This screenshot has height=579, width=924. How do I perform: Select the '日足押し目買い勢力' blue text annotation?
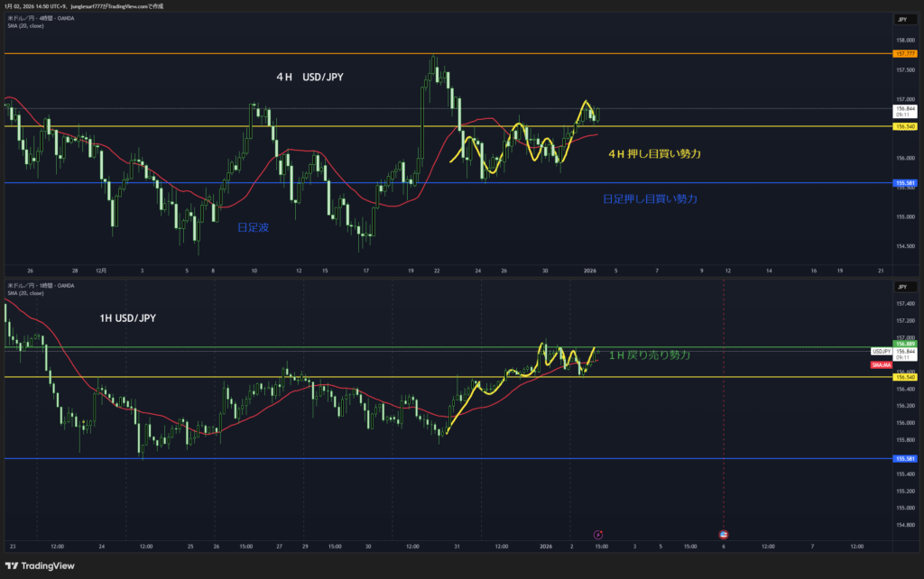click(x=649, y=198)
